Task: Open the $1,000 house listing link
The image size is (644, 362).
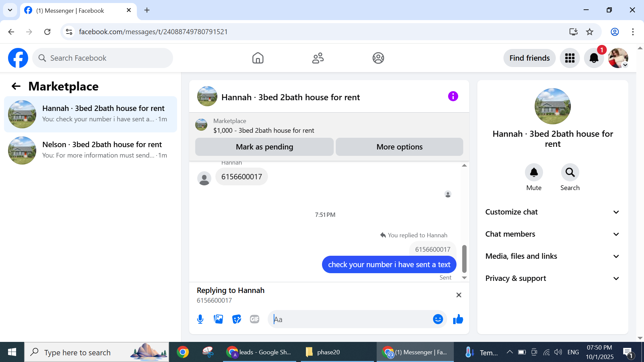Action: click(263, 130)
